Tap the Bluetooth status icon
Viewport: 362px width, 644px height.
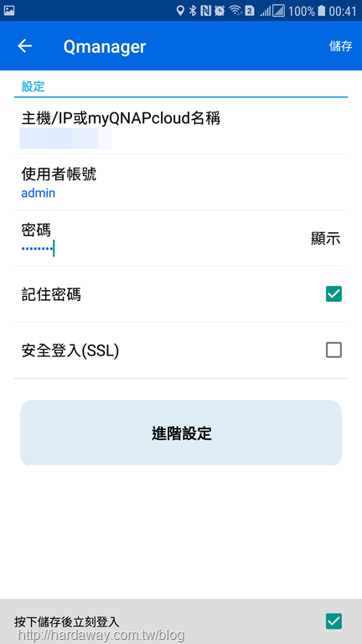(x=193, y=11)
